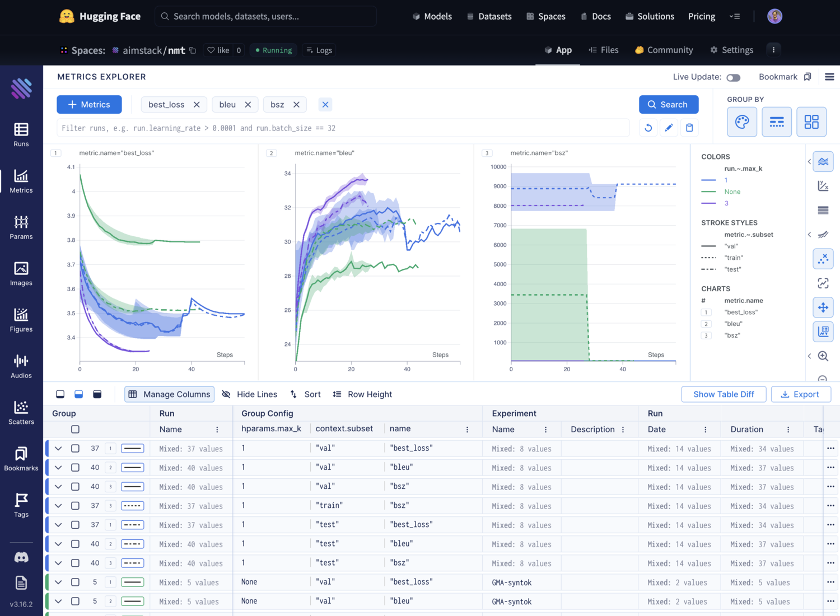Check the max_k 1 test bleu row checkbox
840x616 pixels.
tap(75, 544)
